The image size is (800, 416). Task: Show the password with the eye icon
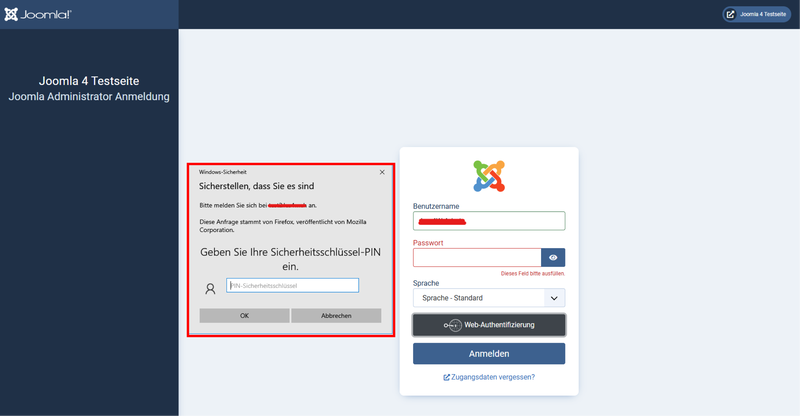553,258
